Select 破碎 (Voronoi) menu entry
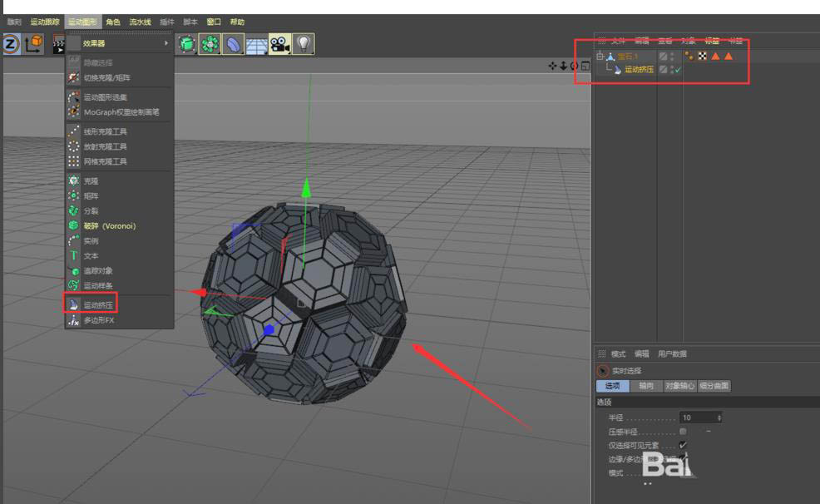This screenshot has height=504, width=820. [109, 225]
